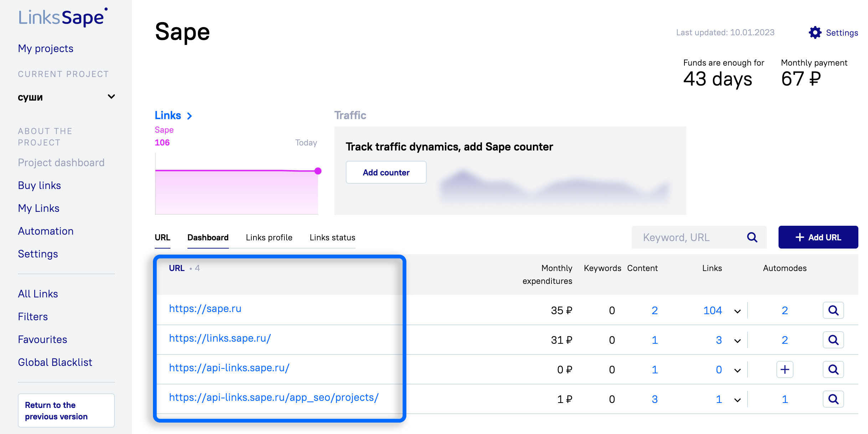Click the search magnifier in Keyword field
The image size is (868, 434).
[x=752, y=237]
